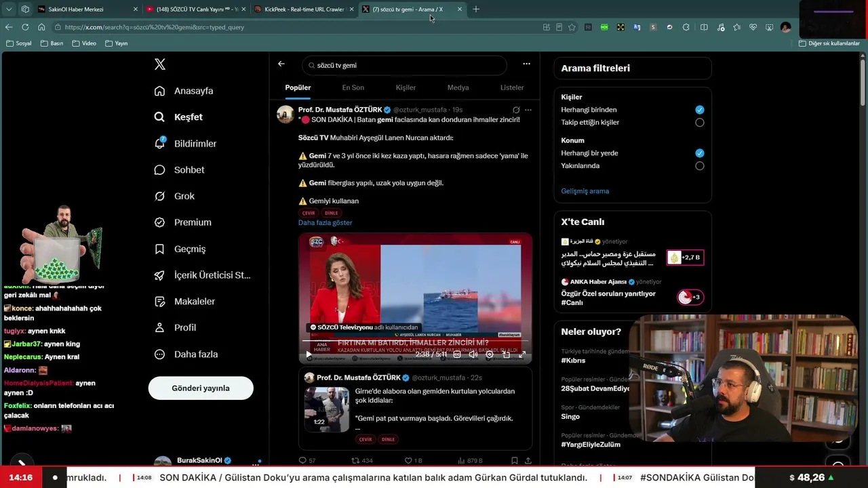Open the İçerik Üreticisi rocket icon
The width and height of the screenshot is (868, 488).
click(159, 275)
